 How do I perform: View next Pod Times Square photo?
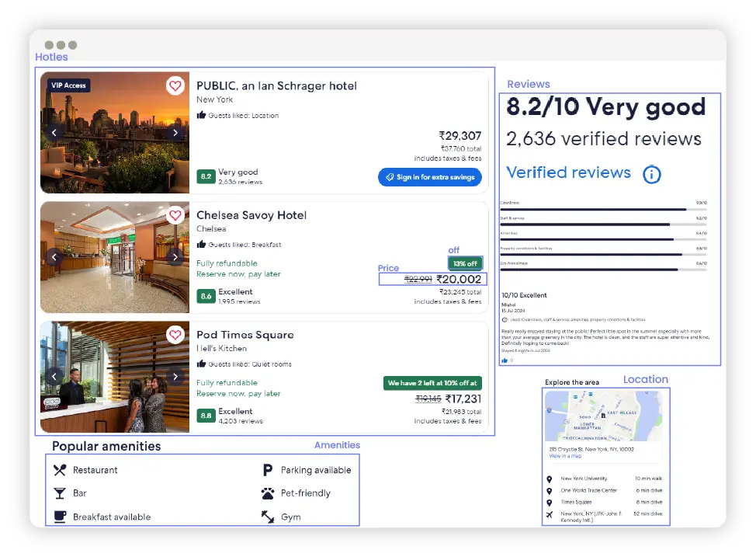(175, 377)
